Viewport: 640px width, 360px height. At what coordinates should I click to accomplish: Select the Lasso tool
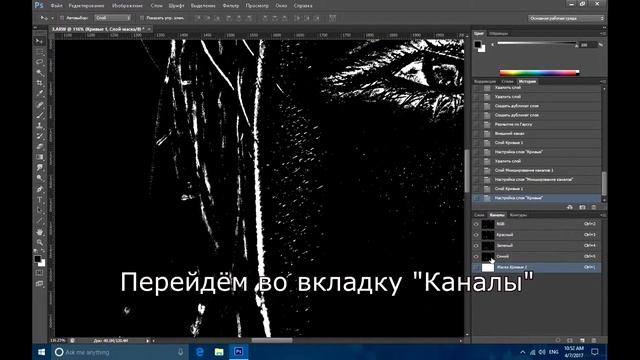40,62
